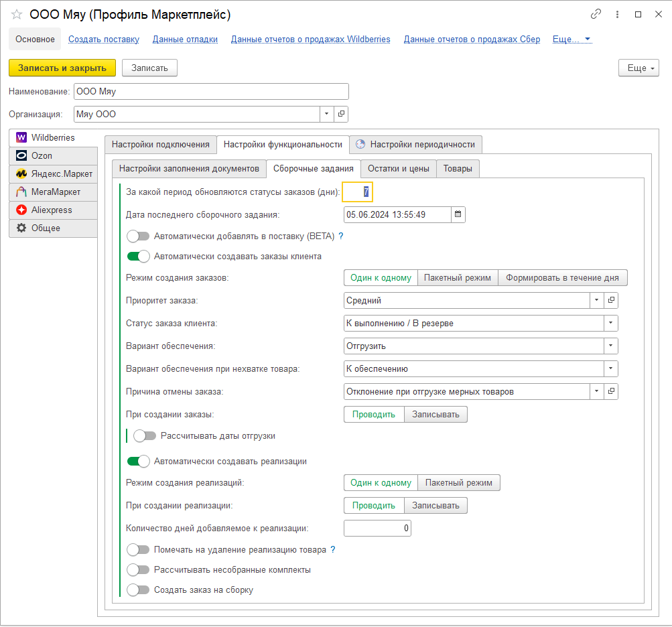This screenshot has width=672, height=627.
Task: Switch to Настройки периодичности tab
Action: click(x=415, y=145)
